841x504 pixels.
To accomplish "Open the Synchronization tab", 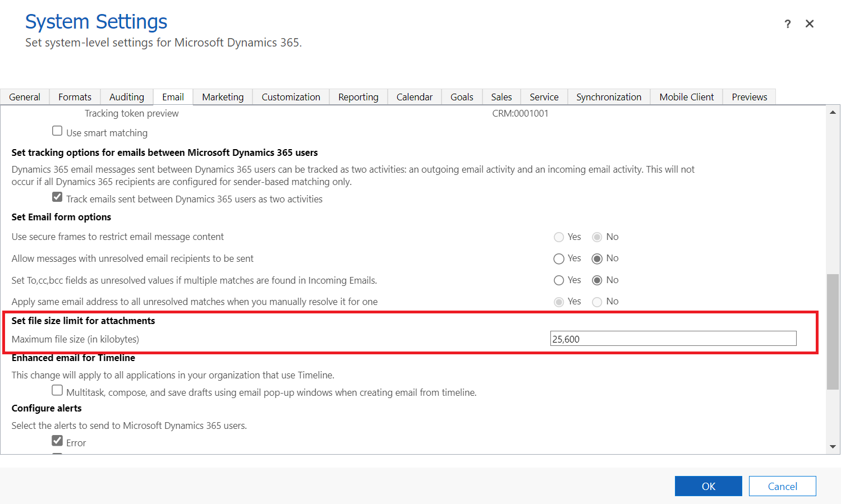I will [x=608, y=97].
